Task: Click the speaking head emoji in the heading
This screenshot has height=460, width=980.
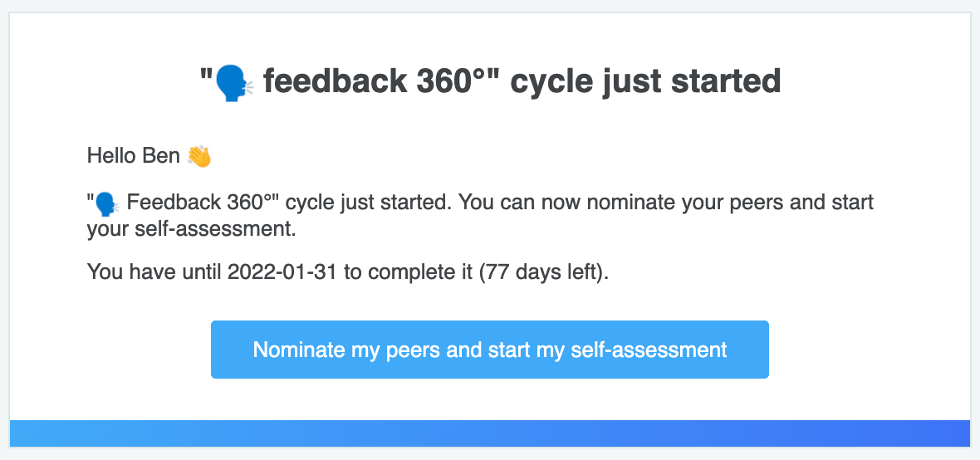Action: (x=233, y=83)
